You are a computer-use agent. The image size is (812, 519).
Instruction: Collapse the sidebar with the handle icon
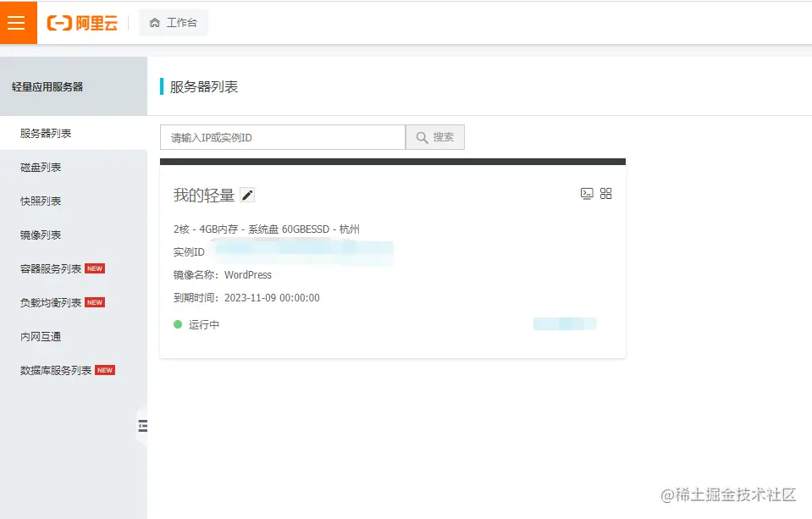(x=142, y=426)
